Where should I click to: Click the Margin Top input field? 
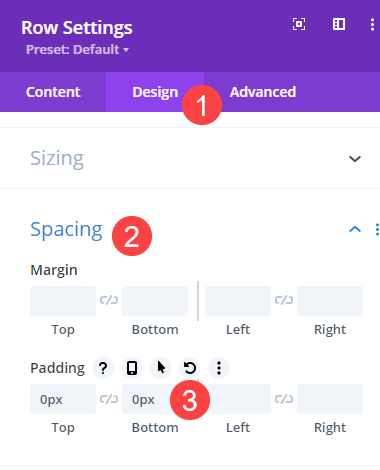tap(63, 301)
